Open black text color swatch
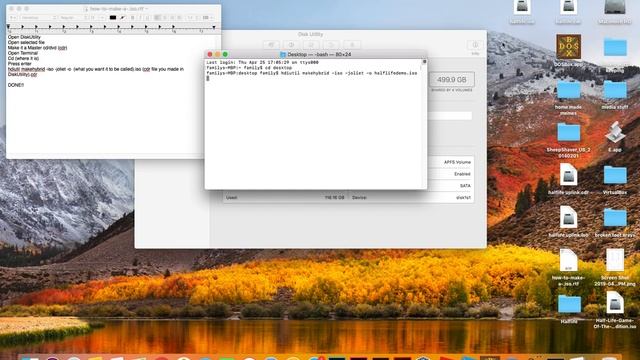The height and width of the screenshot is (360, 640). 113,18
